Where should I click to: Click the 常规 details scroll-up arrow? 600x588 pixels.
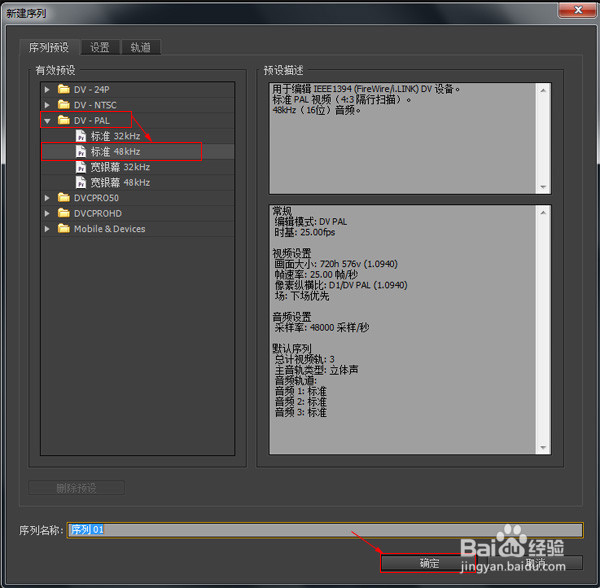coord(543,213)
